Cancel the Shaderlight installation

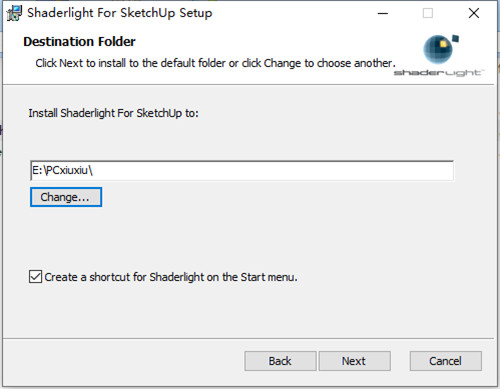point(446,361)
